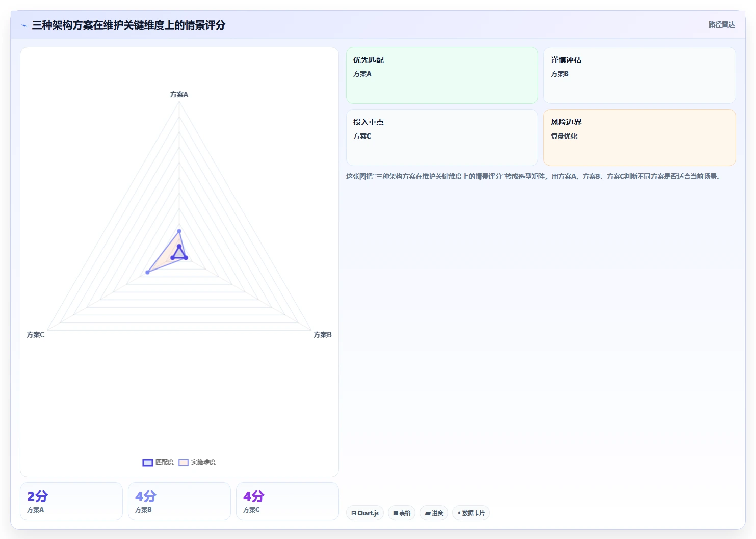Open the 优先匹配 card
Viewport: 756px width, 539px height.
click(442, 75)
